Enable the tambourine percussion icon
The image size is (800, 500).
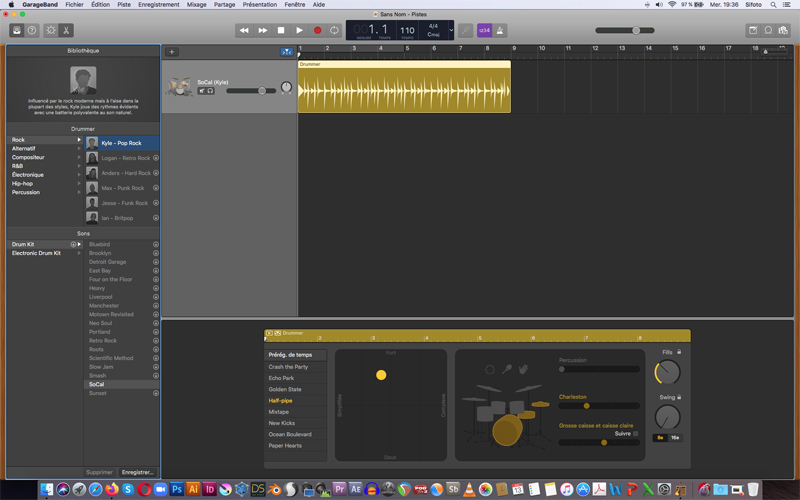[490, 369]
